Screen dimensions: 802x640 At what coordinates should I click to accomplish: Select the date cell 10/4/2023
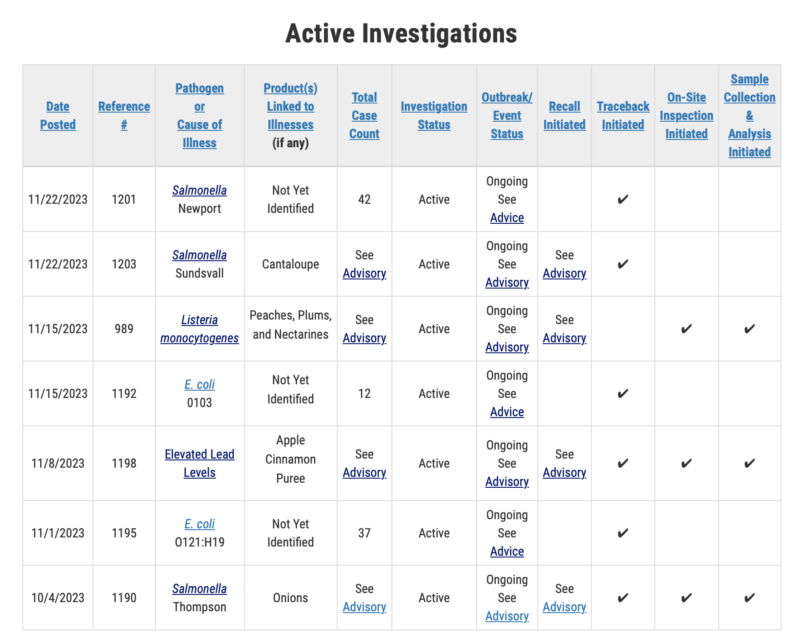(58, 598)
